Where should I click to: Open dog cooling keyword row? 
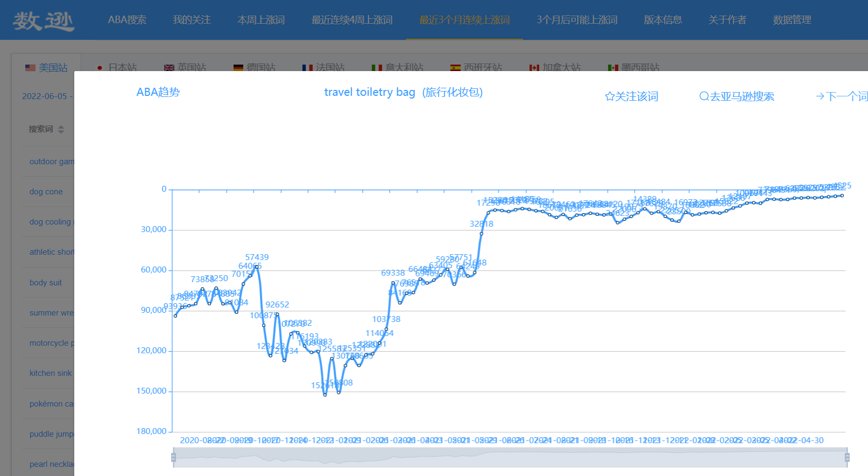point(52,222)
